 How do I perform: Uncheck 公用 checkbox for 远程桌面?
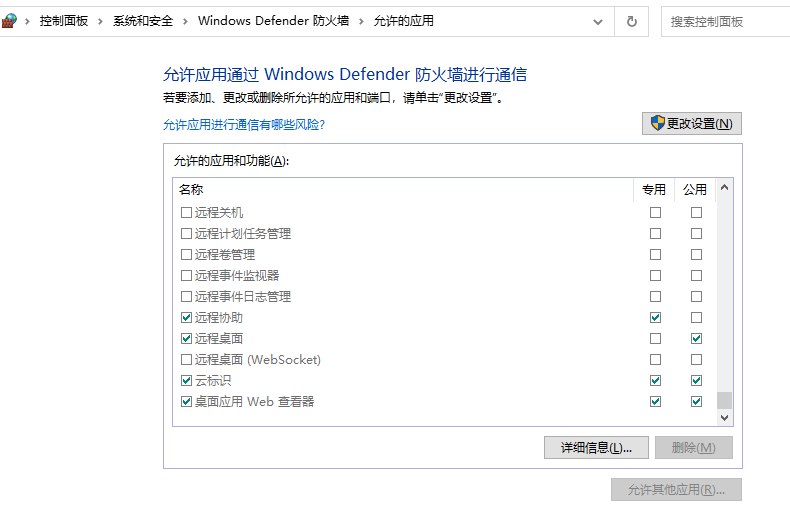tap(696, 339)
